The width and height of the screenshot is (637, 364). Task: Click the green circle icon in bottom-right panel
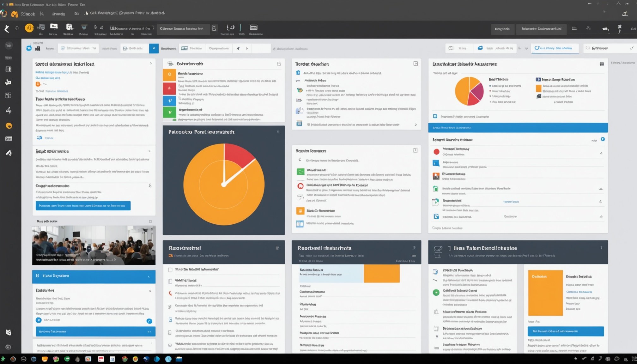[436, 292]
